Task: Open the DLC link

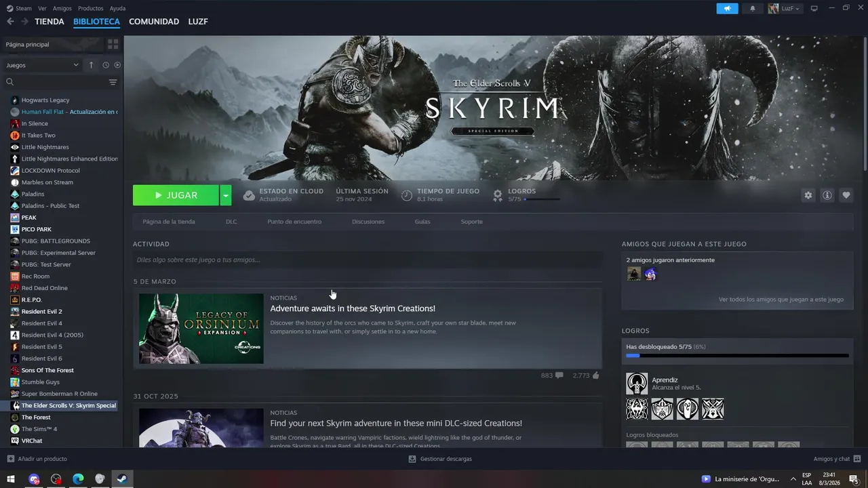Action: point(231,222)
